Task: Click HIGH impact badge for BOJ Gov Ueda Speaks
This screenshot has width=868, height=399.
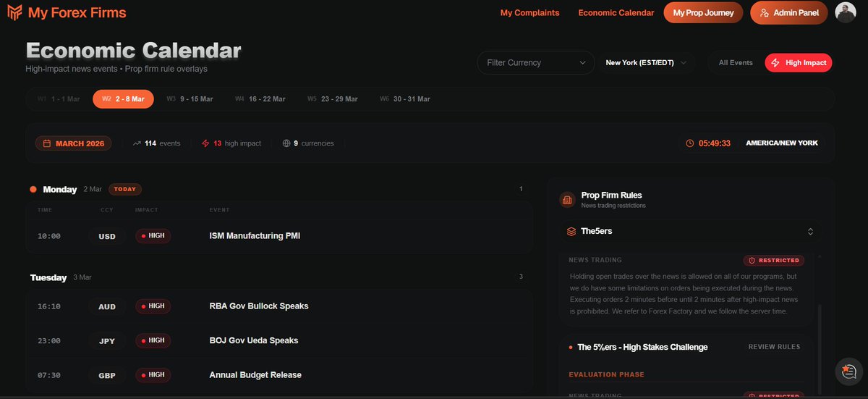Action: [x=153, y=340]
